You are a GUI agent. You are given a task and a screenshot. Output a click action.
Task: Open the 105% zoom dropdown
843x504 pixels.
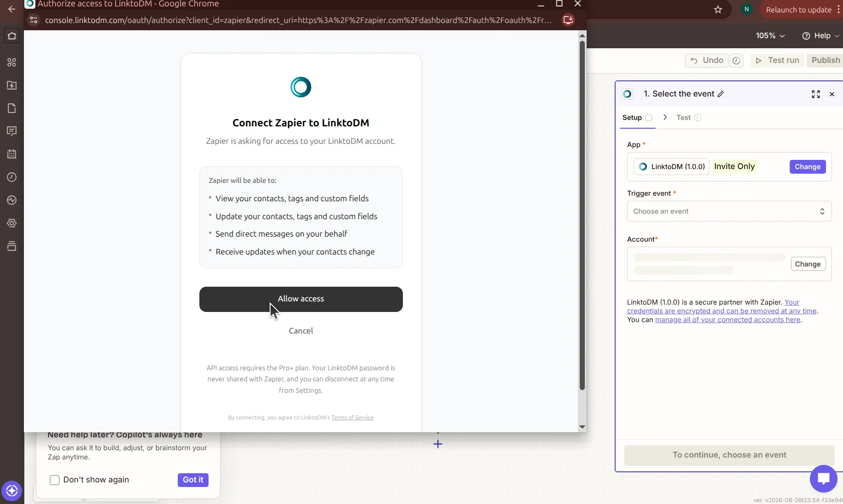pyautogui.click(x=770, y=36)
